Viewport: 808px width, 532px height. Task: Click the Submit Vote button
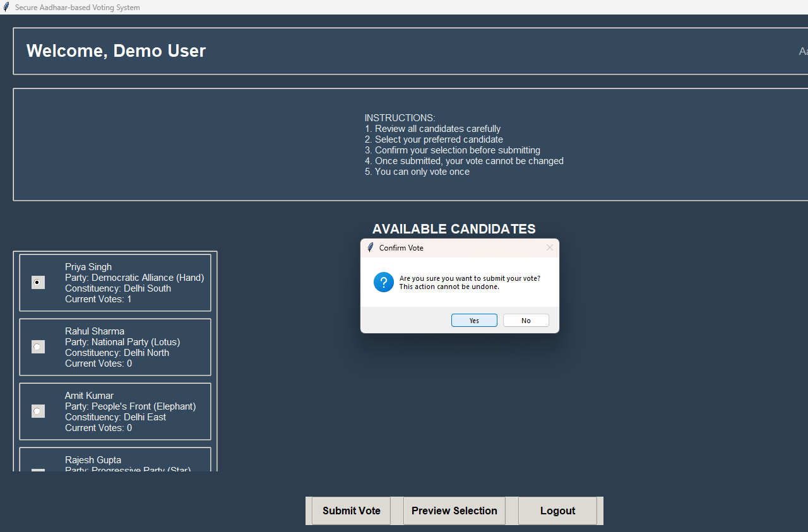tap(351, 511)
